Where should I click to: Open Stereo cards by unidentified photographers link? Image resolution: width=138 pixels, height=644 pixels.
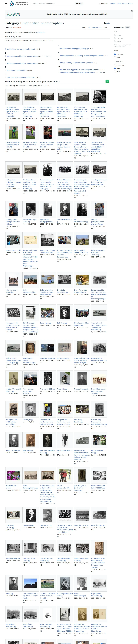(x=77, y=63)
